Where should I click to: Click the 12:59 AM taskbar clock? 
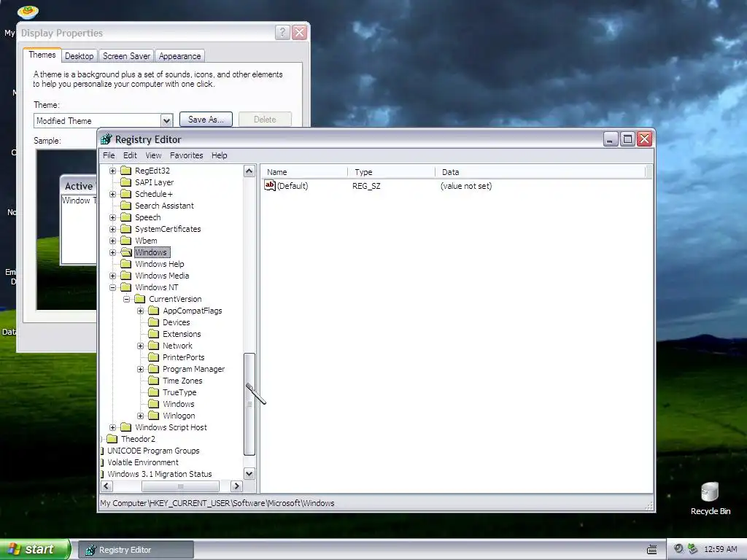click(x=720, y=549)
